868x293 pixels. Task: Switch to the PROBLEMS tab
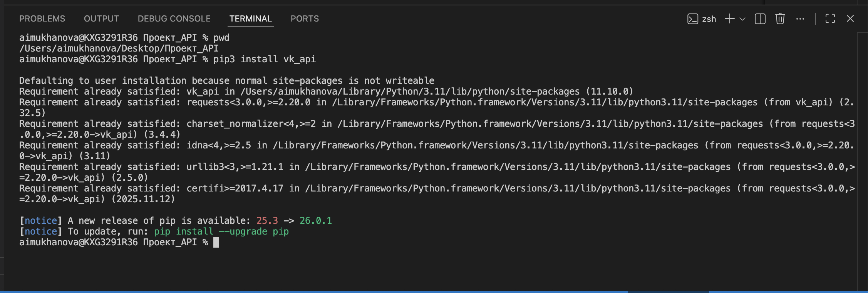click(42, 18)
